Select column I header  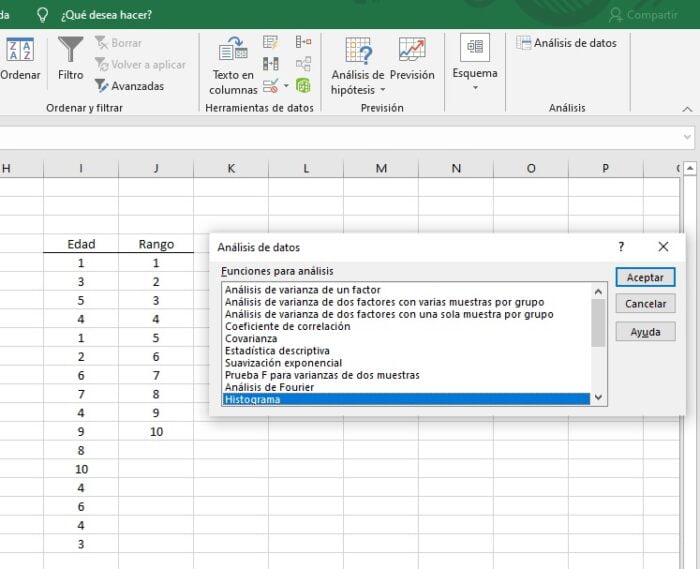tap(81, 168)
